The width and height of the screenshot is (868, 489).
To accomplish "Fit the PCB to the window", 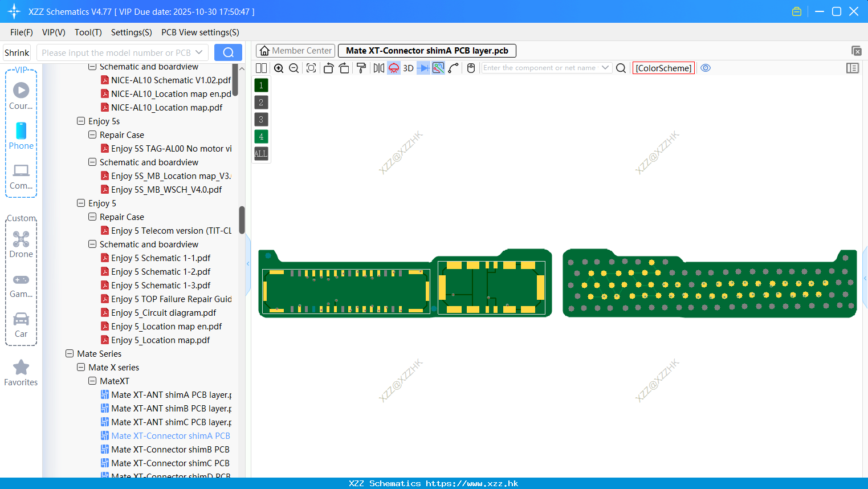I will pos(311,68).
